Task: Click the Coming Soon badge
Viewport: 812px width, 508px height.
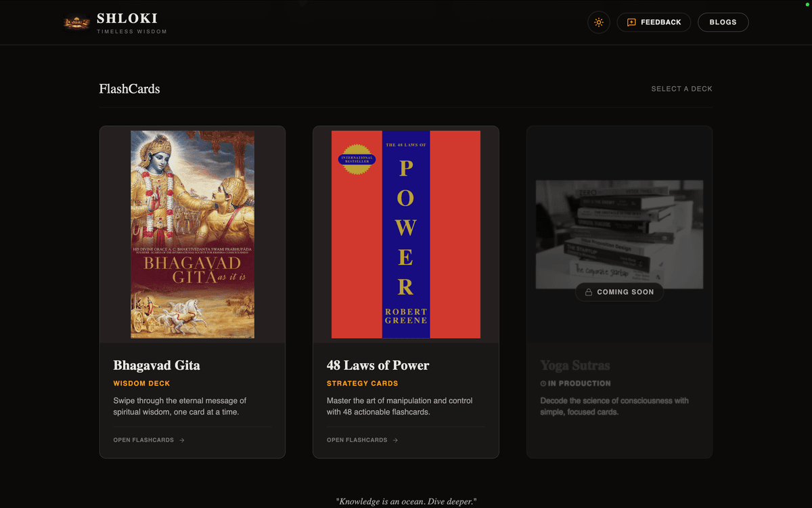Action: [619, 292]
